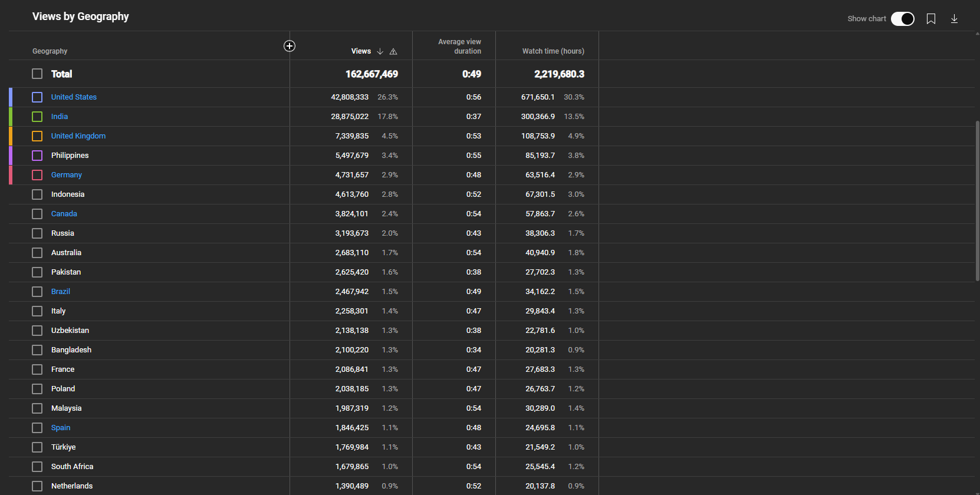Tick the checkbox for Philippines
This screenshot has height=495, width=980.
(x=37, y=156)
